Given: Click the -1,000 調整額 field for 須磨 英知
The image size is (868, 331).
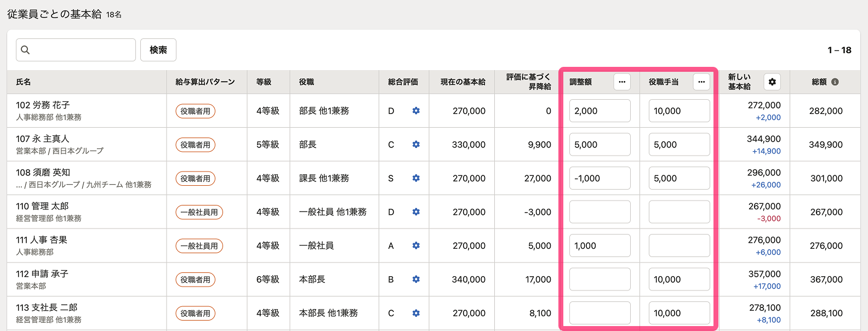Looking at the screenshot, I should click(599, 178).
